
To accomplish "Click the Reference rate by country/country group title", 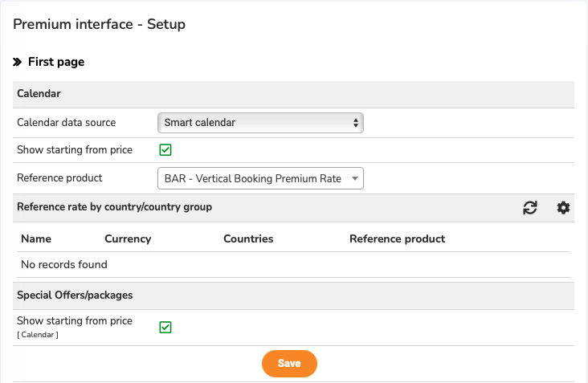I will 114,207.
